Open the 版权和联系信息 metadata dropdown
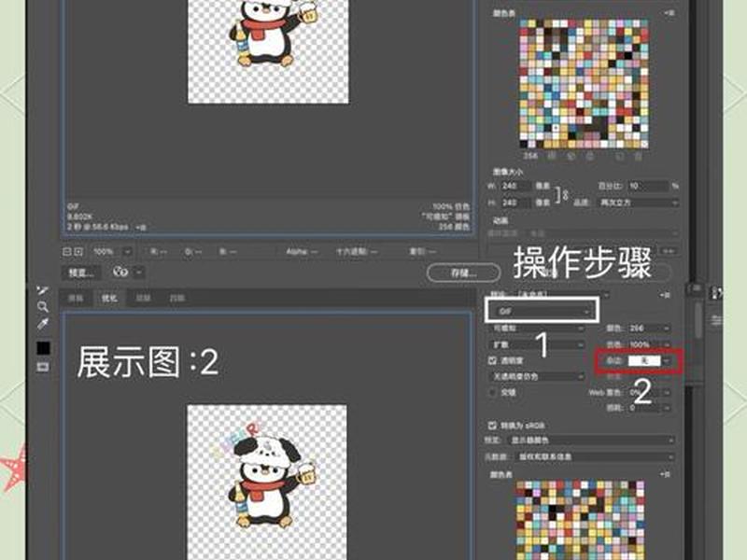 595,456
